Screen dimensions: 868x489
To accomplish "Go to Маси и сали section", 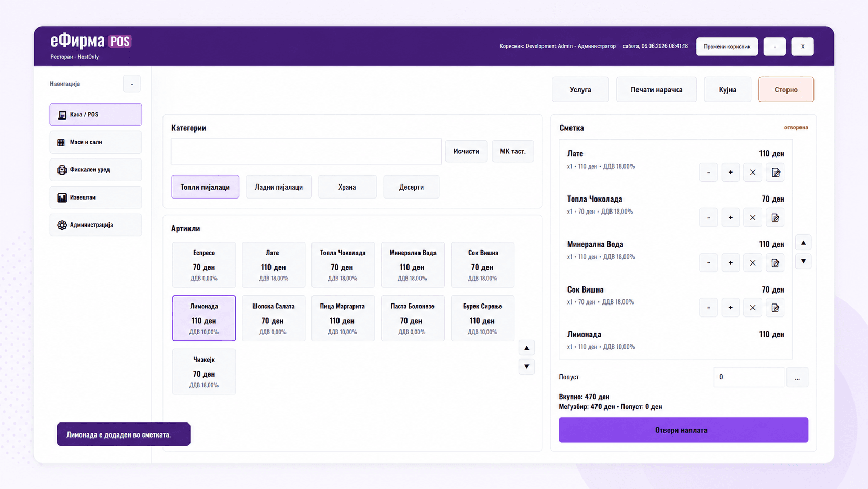I will (x=96, y=142).
